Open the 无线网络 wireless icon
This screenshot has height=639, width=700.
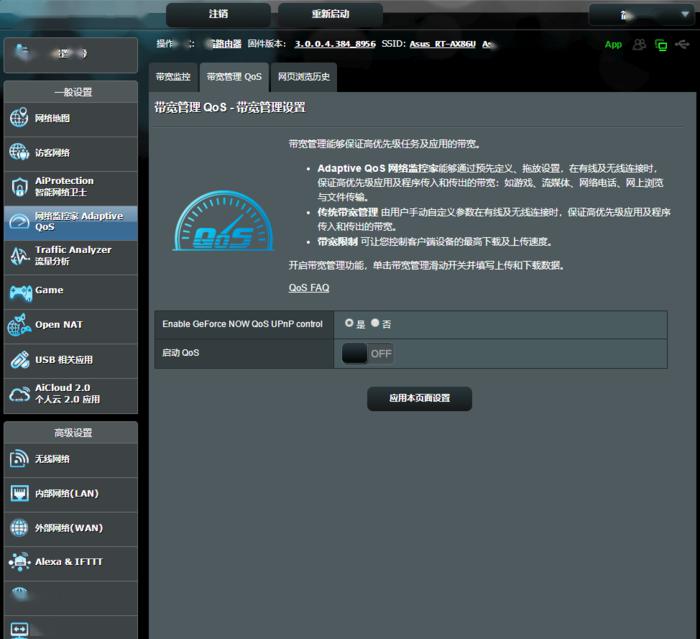click(x=19, y=459)
